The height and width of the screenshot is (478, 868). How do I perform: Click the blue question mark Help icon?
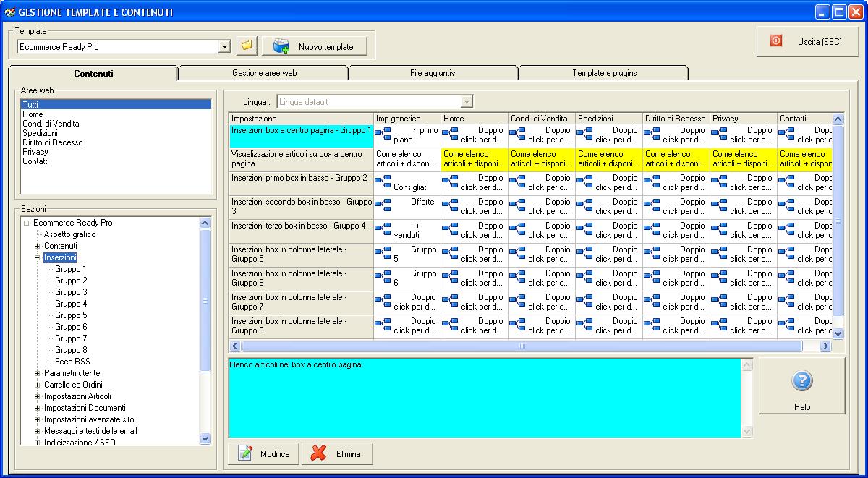pos(801,381)
